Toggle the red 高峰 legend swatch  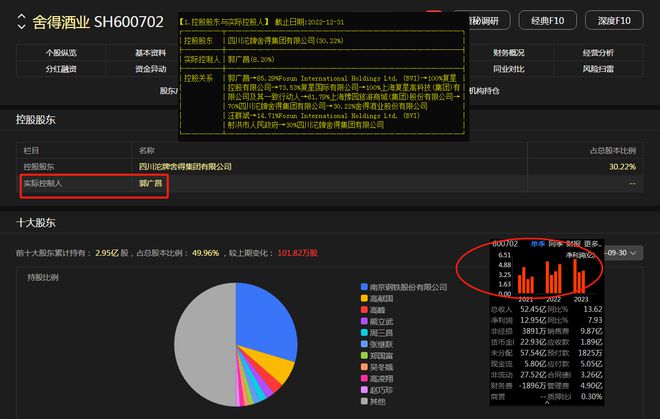click(x=365, y=310)
